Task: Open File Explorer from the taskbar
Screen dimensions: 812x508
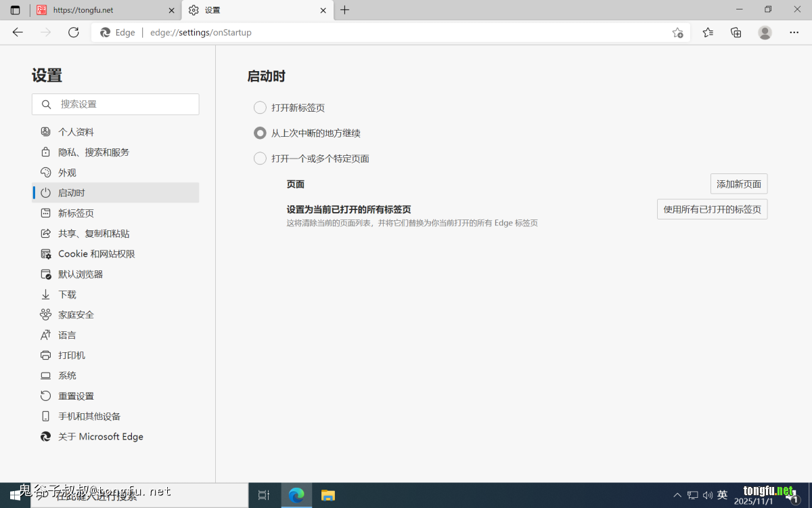Action: click(x=328, y=495)
